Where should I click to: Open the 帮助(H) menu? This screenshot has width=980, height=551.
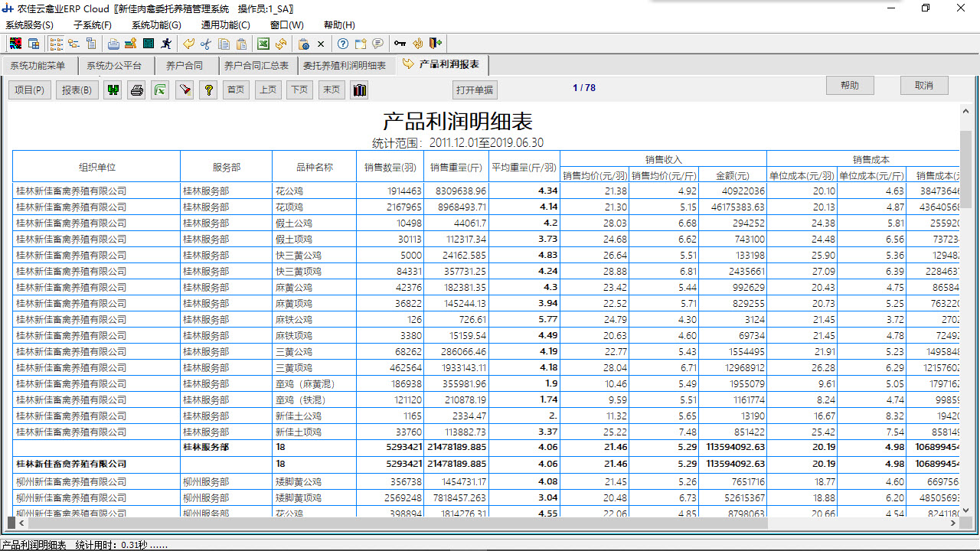coord(338,24)
